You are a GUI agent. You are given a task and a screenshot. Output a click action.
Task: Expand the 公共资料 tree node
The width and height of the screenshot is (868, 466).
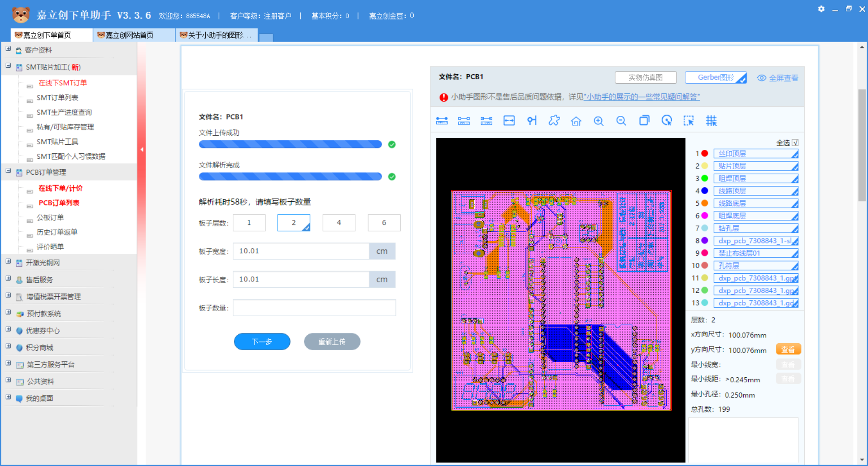click(8, 380)
